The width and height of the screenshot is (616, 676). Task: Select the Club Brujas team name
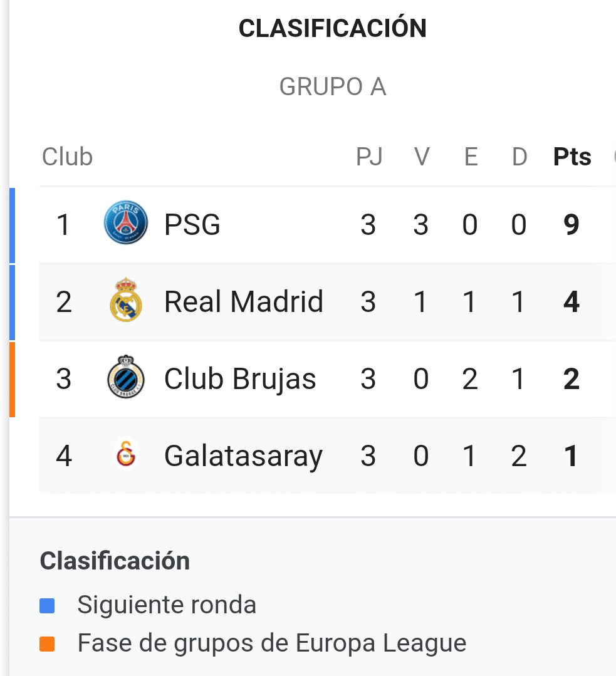(240, 379)
